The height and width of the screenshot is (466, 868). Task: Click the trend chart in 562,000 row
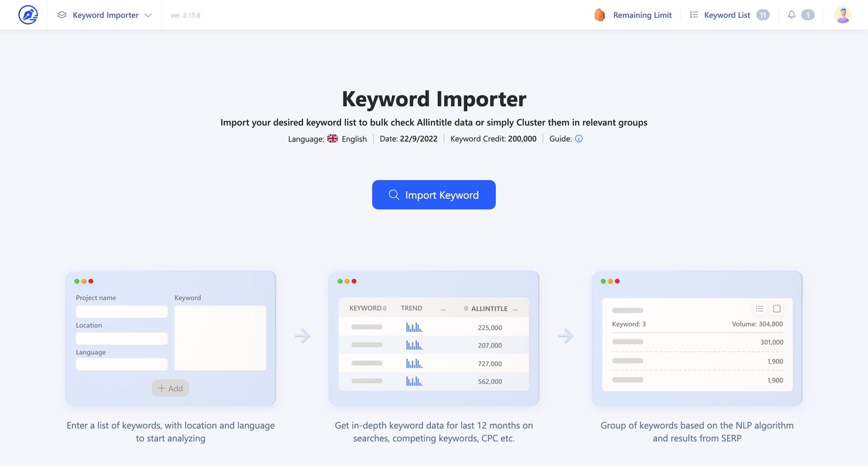click(414, 381)
